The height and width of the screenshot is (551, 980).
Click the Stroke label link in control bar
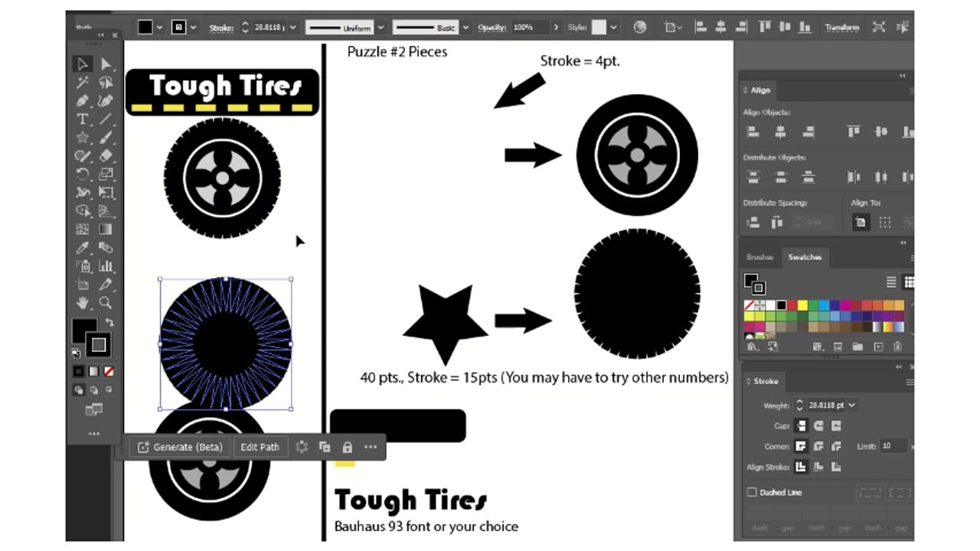tap(221, 28)
